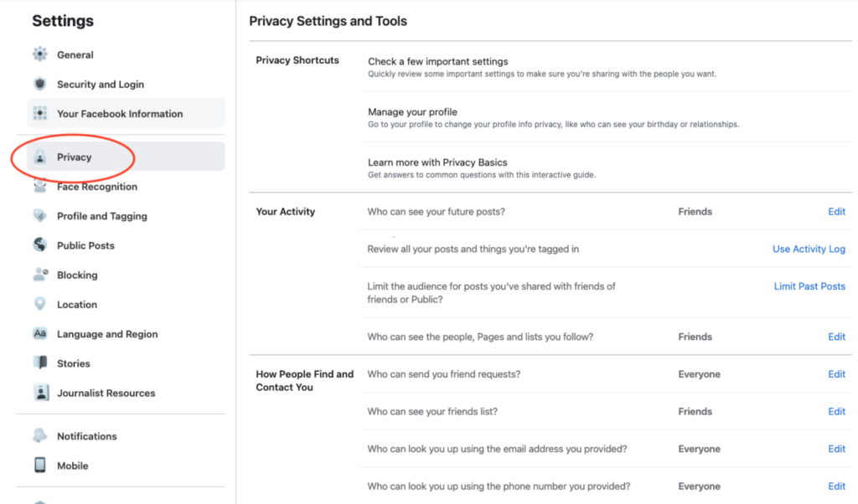Screen dimensions: 858x504
Task: Edit who can see your friends list
Action: (836, 411)
